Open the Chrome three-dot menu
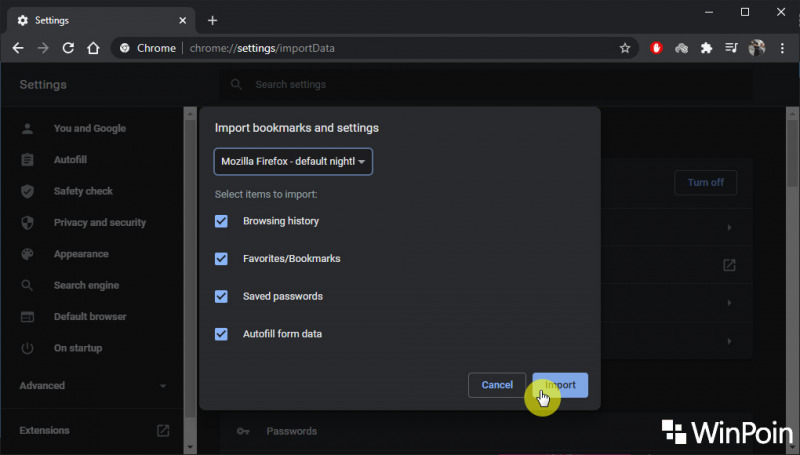 point(782,48)
